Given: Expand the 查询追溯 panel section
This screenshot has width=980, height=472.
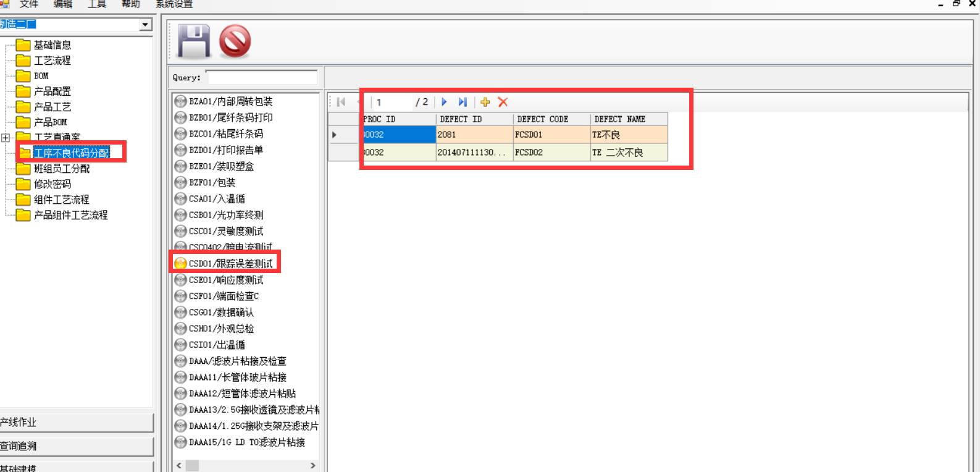Looking at the screenshot, I should (x=75, y=446).
